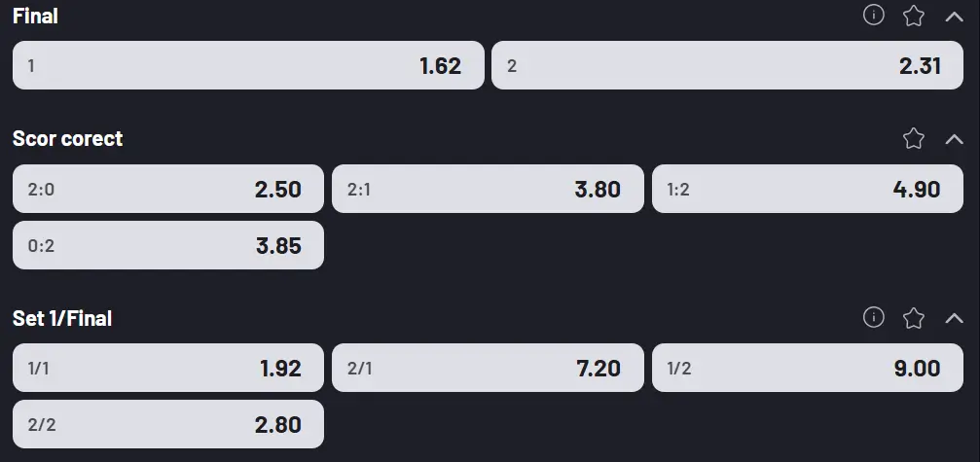Bet on Final outcome 2 at 2.31
This screenshot has width=980, height=462.
[x=727, y=65]
